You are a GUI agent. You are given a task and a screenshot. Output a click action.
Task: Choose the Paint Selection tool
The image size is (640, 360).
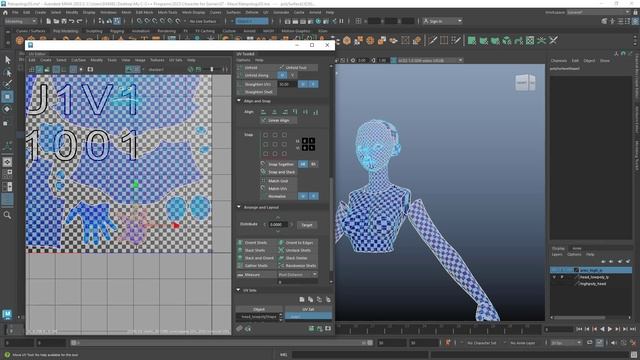[7, 84]
